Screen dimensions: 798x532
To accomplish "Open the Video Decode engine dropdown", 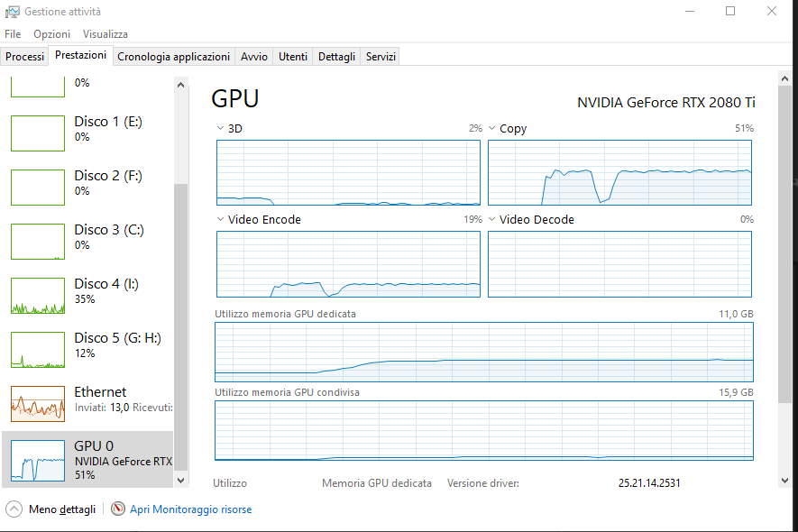I will [491, 219].
